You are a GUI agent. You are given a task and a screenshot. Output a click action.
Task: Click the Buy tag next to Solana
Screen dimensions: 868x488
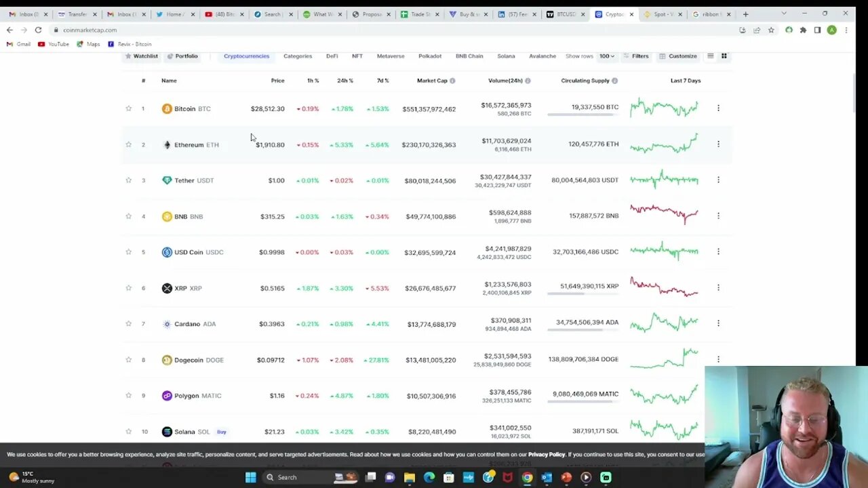tap(222, 432)
